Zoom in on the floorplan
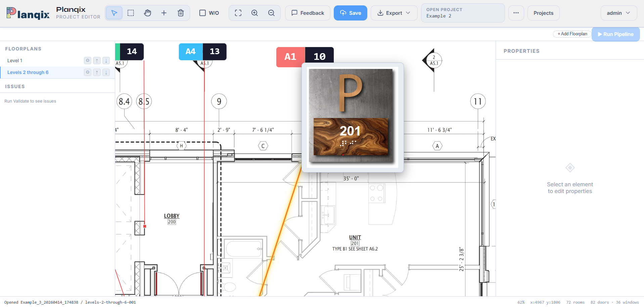Screen dimensions: 644x307 coord(255,13)
